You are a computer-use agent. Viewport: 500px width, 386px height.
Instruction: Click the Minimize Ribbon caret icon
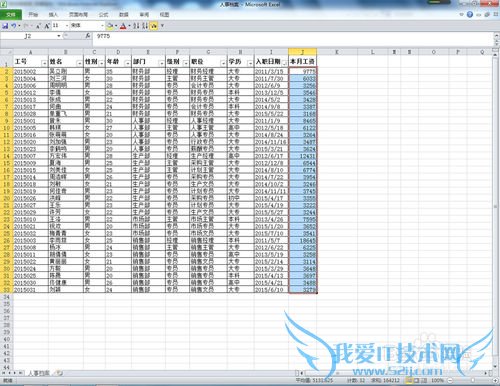coord(461,14)
